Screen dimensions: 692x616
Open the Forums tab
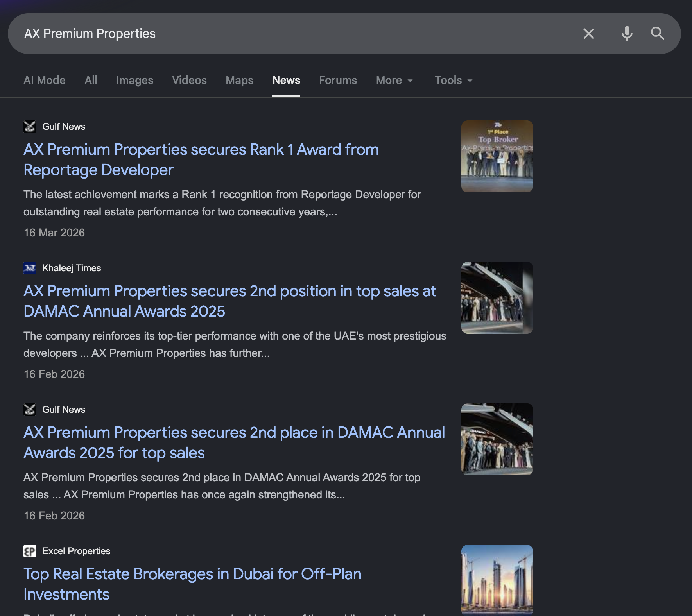coord(338,80)
